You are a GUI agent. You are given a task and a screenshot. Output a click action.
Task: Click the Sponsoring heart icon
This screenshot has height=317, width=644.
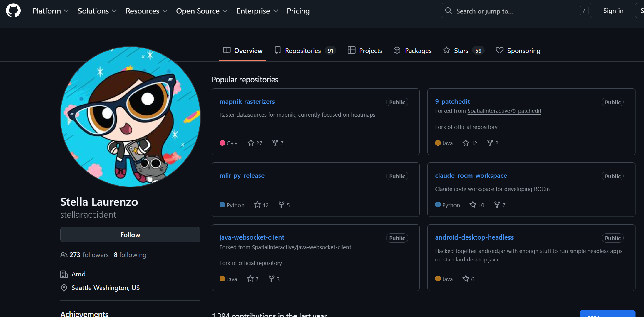(500, 50)
